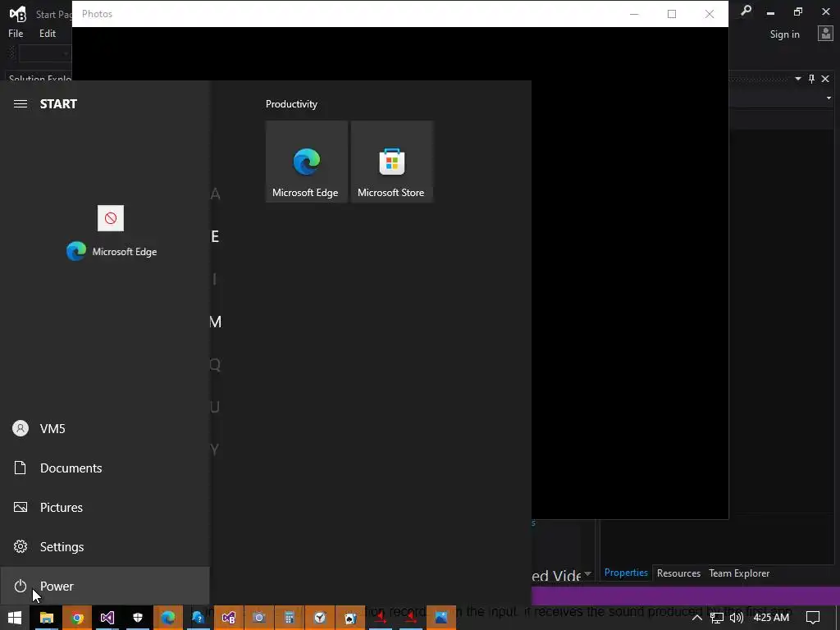Click the Visual Studio Quick Launch search icon
The height and width of the screenshot is (630, 840).
pyautogui.click(x=746, y=11)
